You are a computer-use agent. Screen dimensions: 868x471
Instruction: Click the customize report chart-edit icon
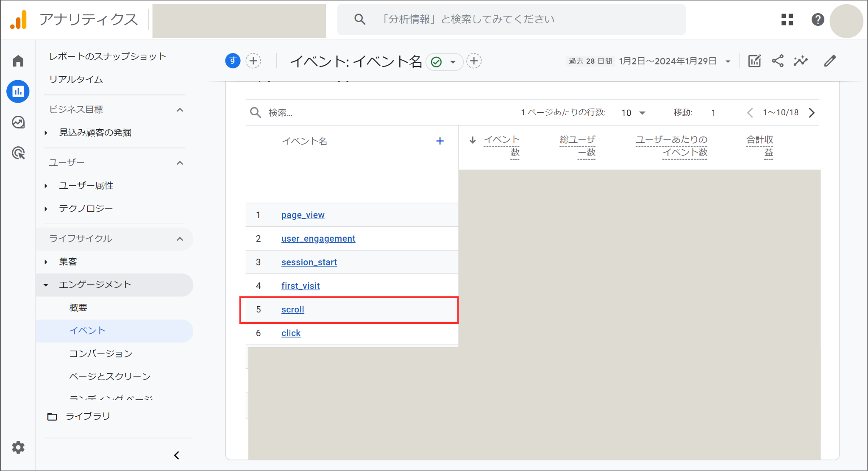[x=754, y=61]
